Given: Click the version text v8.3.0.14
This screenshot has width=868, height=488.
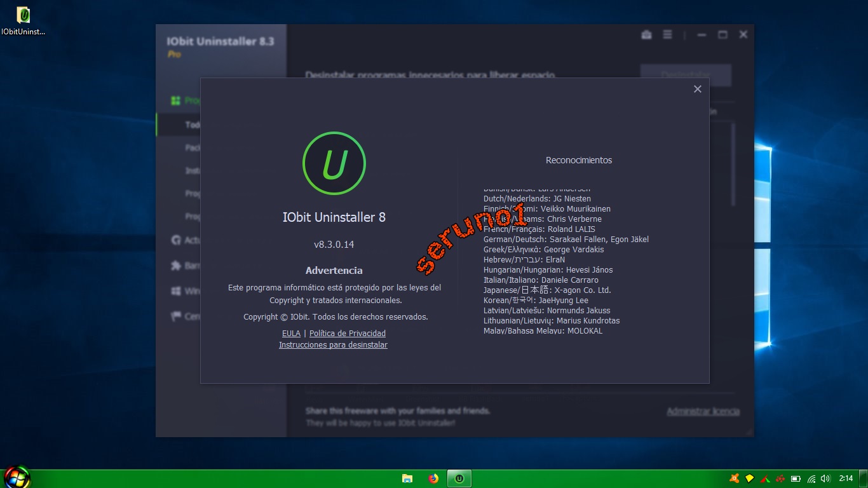Looking at the screenshot, I should pyautogui.click(x=334, y=244).
